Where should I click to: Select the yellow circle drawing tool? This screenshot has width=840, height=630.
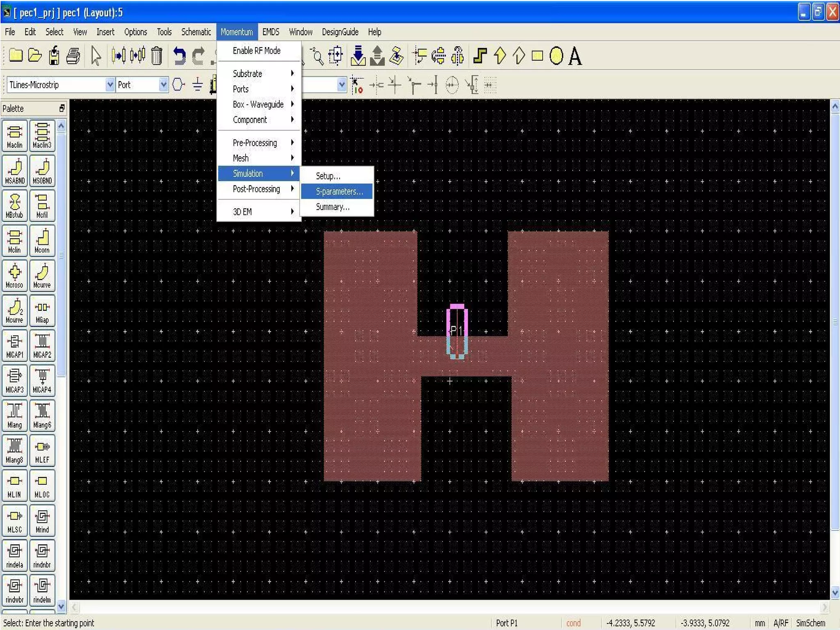(x=556, y=56)
